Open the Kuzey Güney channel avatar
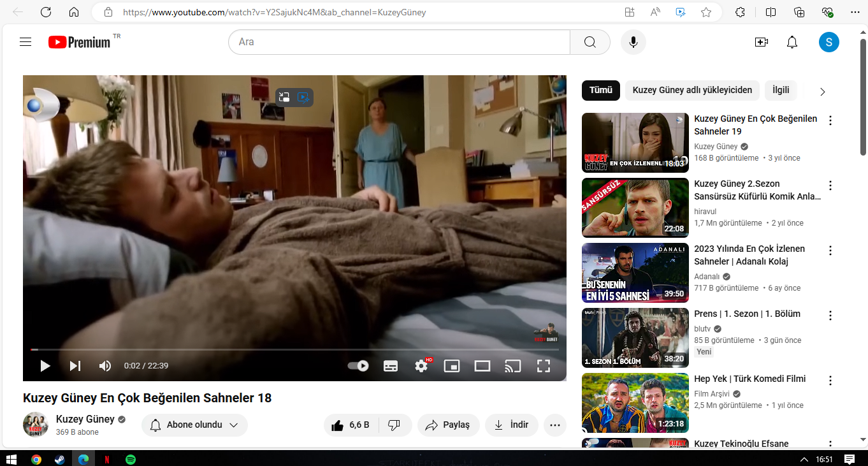This screenshot has height=466, width=868. [36, 425]
